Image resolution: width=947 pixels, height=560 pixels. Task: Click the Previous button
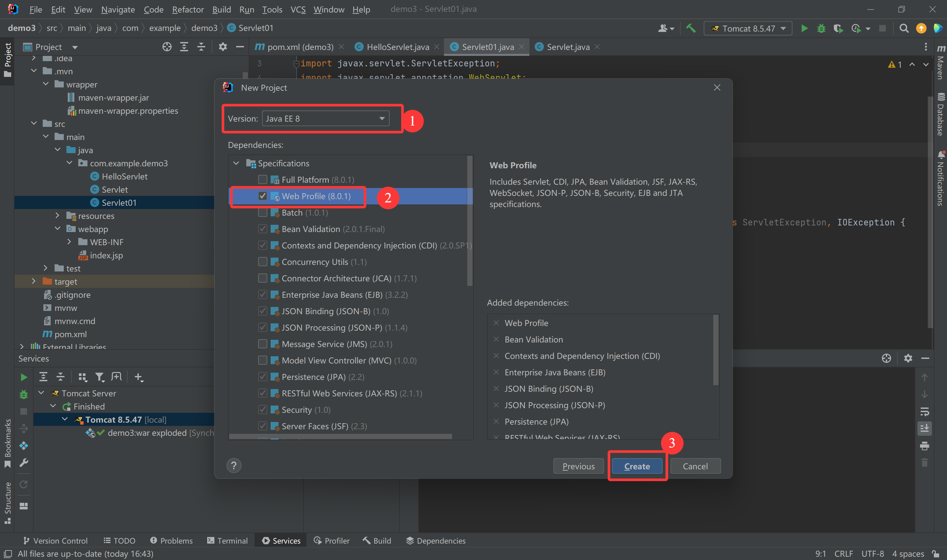(578, 466)
